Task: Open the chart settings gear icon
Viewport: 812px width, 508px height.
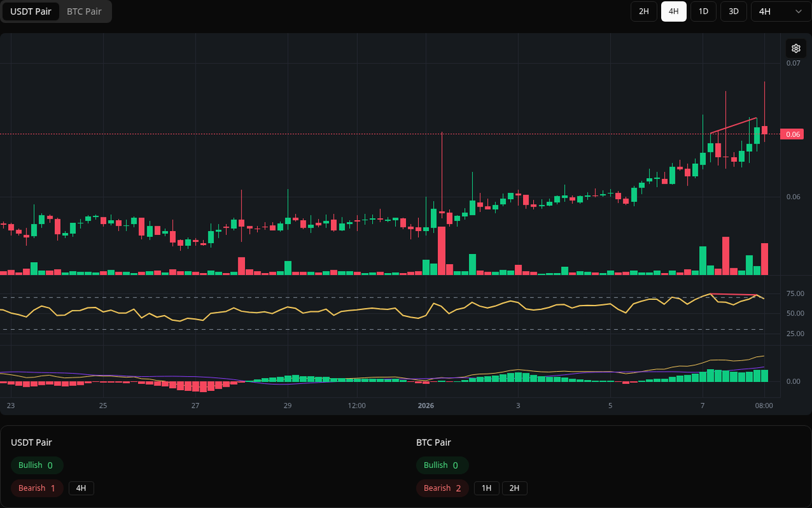Action: point(796,48)
